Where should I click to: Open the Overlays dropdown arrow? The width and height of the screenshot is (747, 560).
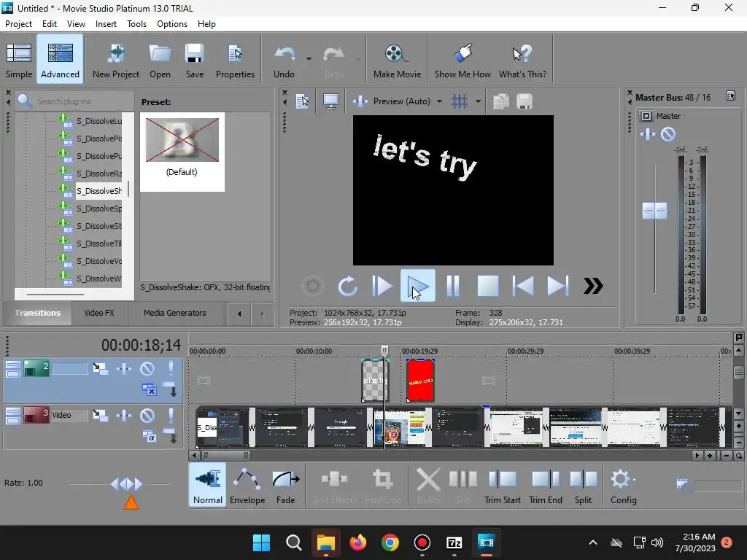point(478,101)
